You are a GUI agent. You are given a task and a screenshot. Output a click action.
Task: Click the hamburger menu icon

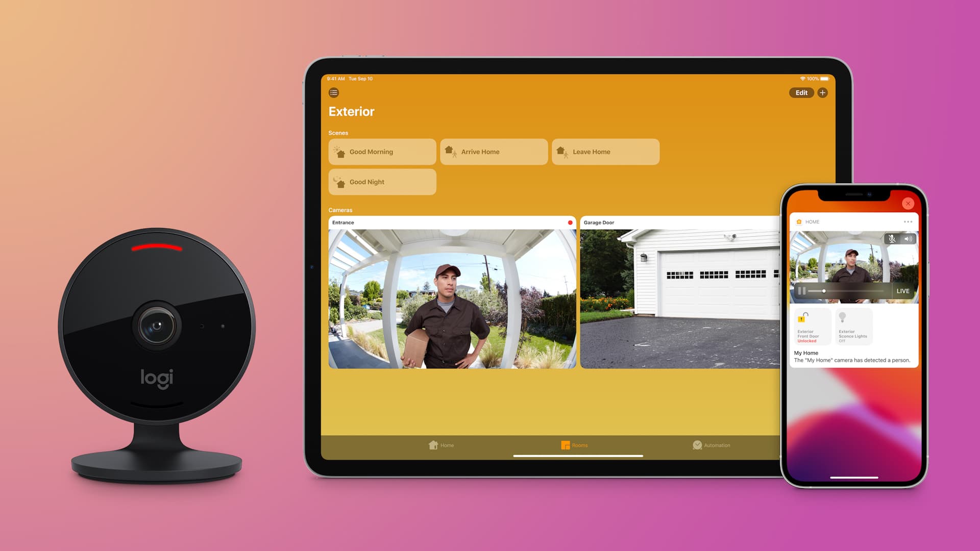(333, 92)
